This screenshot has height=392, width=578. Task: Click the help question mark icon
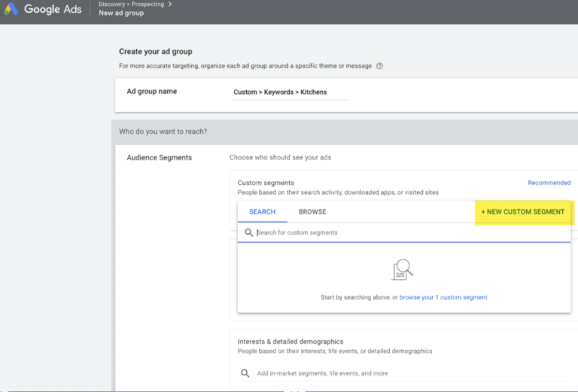pos(379,66)
